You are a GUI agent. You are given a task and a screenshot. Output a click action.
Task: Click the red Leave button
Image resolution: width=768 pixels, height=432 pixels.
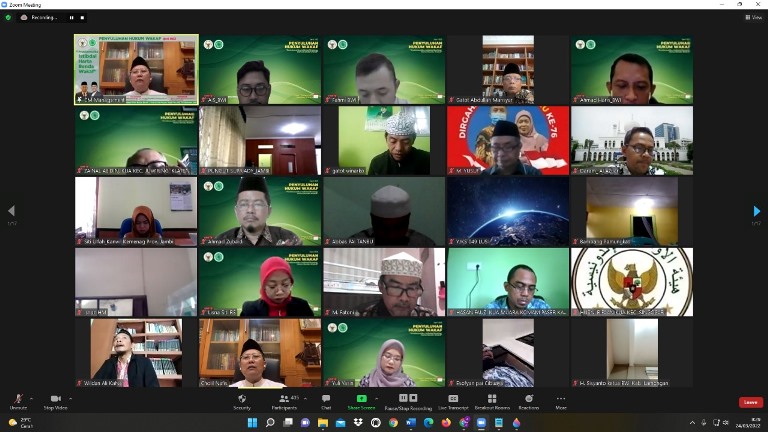click(x=750, y=402)
